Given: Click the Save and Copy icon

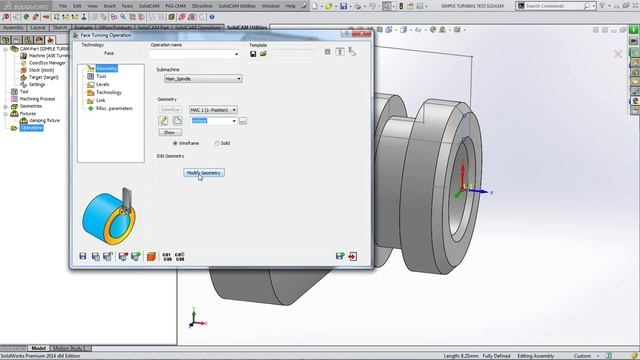Looking at the screenshot, I should pos(96,256).
